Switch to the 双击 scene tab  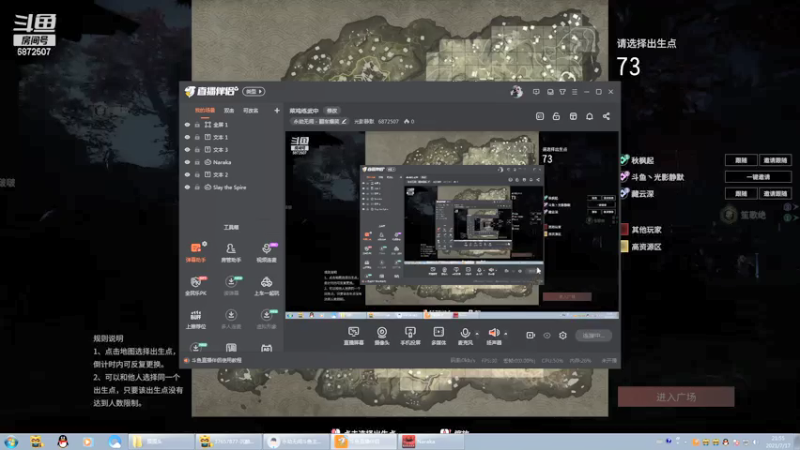(229, 110)
